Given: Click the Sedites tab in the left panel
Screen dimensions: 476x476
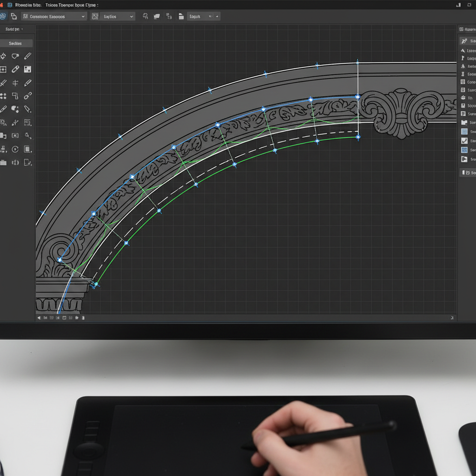Looking at the screenshot, I should (16, 43).
